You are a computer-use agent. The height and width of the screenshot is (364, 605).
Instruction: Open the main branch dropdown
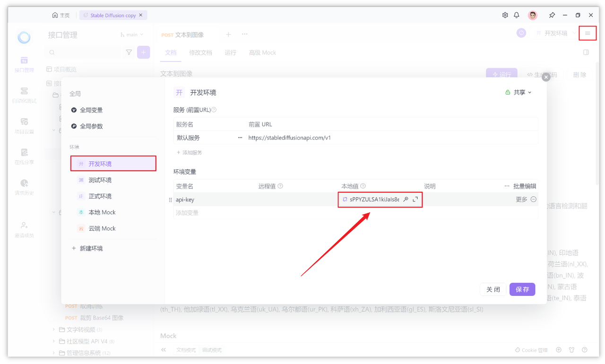coord(132,35)
